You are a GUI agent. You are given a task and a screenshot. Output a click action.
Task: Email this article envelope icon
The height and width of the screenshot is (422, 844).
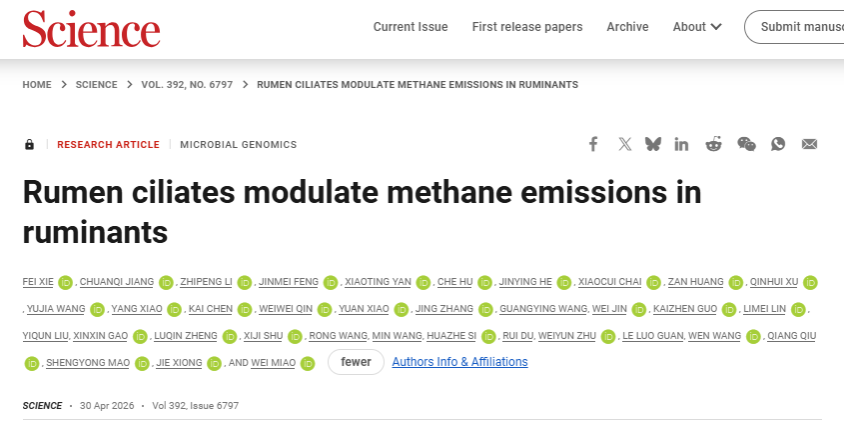(x=810, y=144)
